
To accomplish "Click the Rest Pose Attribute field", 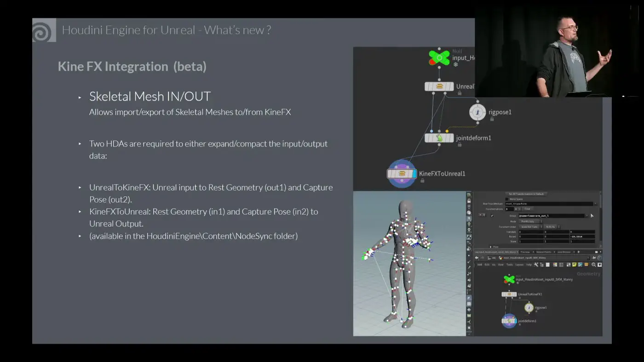I will coord(549,204).
